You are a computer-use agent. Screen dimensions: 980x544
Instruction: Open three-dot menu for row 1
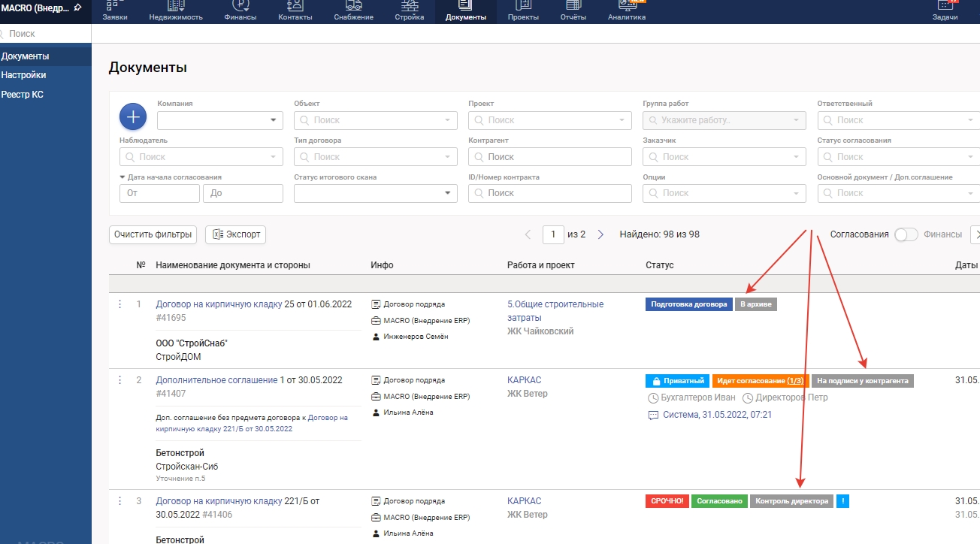click(119, 304)
